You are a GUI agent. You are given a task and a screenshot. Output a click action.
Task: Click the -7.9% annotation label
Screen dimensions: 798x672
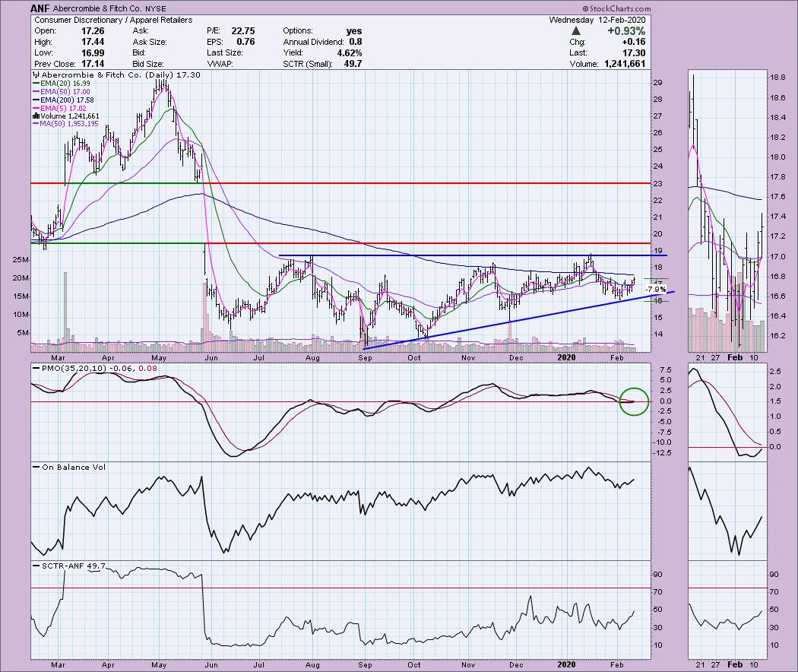coord(655,289)
